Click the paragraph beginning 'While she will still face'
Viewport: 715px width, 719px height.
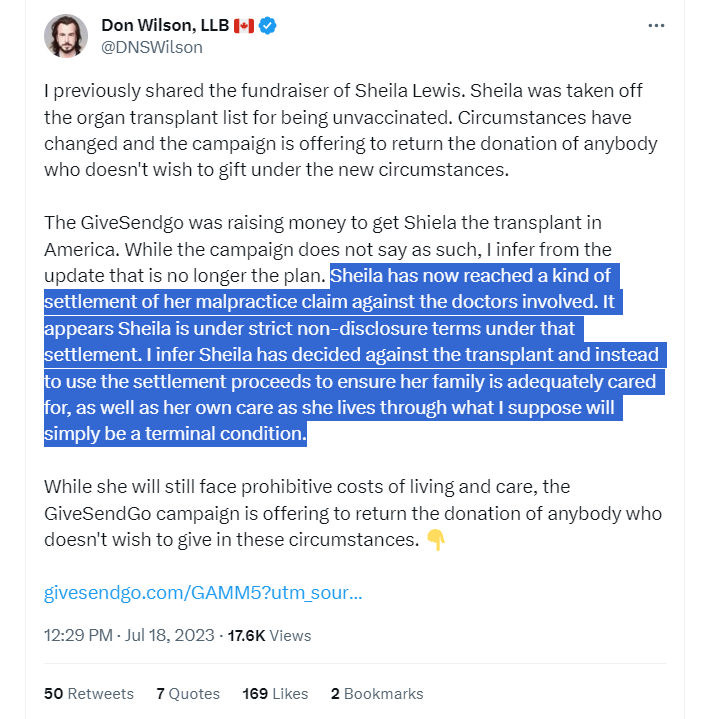(x=353, y=513)
